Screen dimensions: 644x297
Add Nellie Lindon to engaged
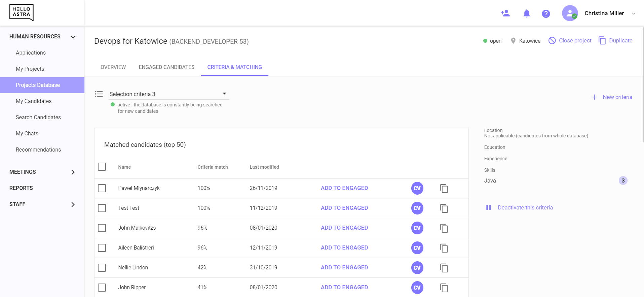point(344,267)
